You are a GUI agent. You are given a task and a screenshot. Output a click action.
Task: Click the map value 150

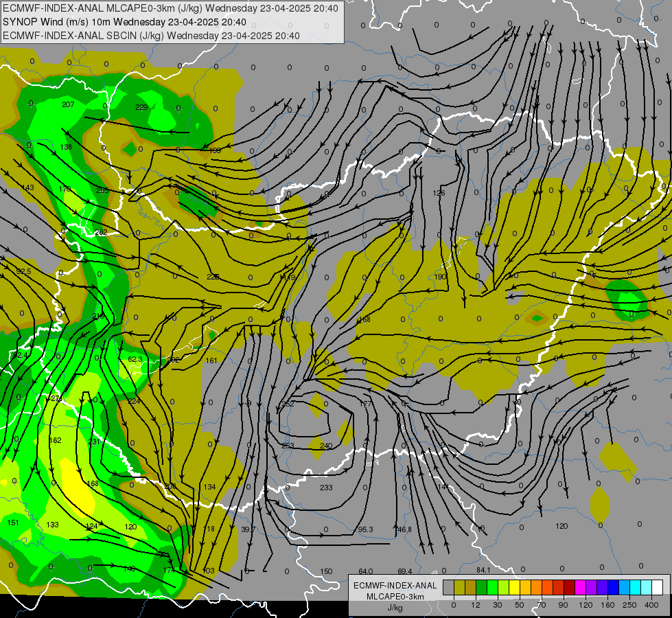[x=326, y=571]
